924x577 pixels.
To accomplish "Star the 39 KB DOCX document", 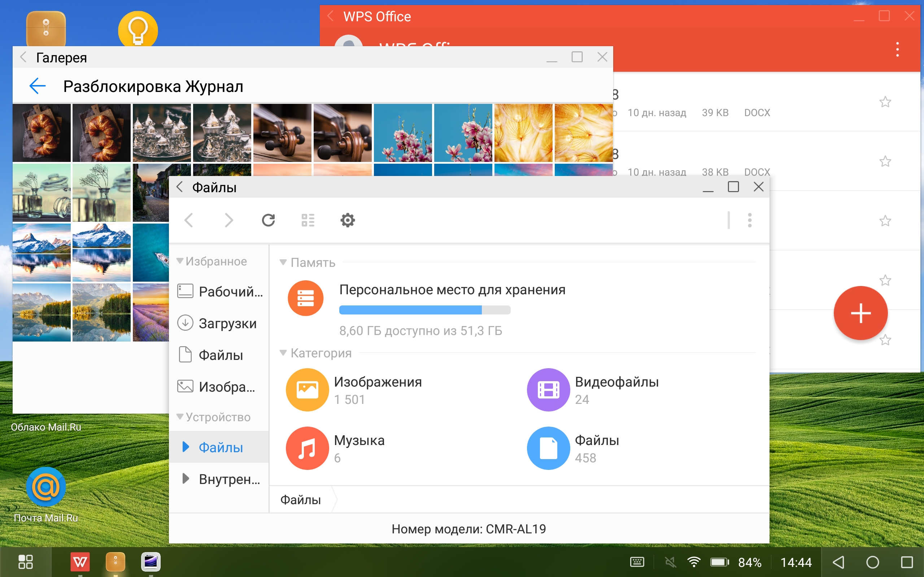I will click(x=885, y=102).
